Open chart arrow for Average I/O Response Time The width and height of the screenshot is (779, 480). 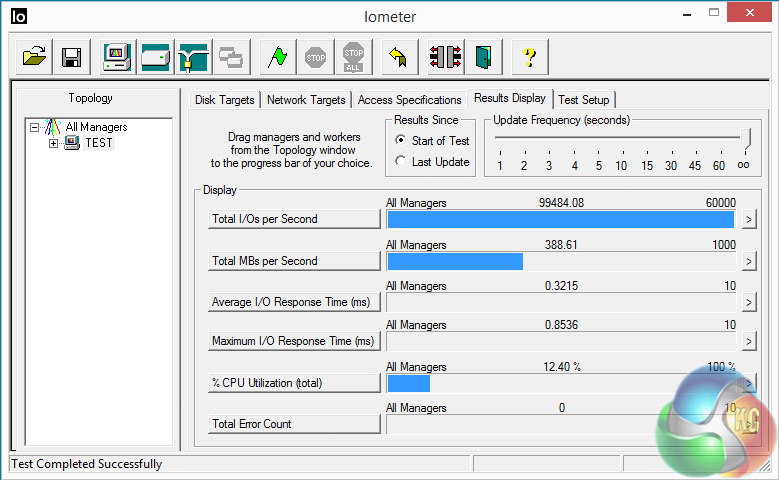(749, 302)
